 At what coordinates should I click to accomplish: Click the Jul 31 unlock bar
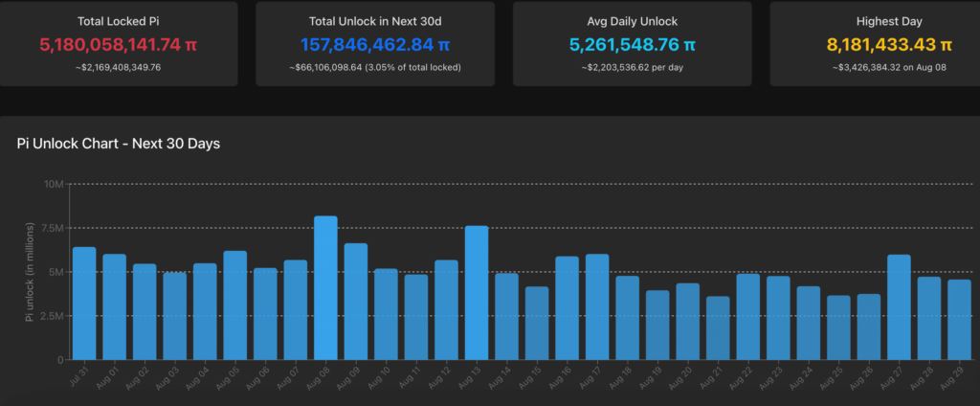coord(84,303)
